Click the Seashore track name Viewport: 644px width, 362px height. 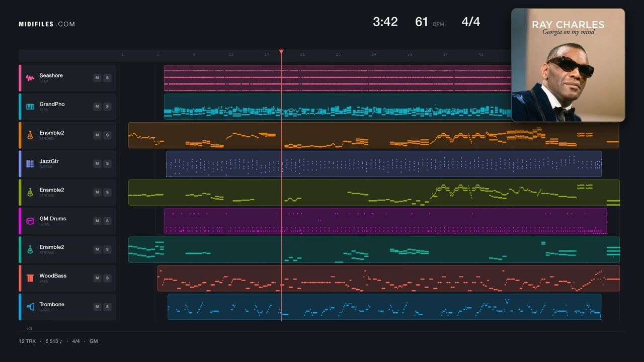point(51,75)
